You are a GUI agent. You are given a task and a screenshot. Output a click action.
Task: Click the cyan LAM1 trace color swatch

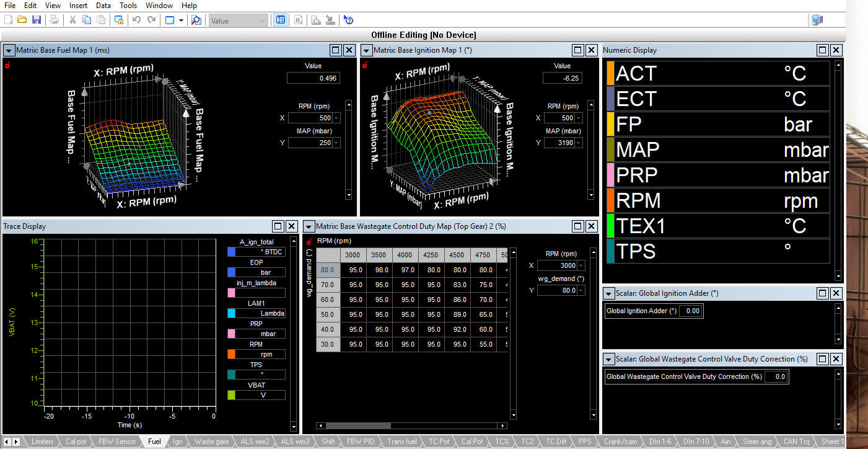(x=232, y=313)
